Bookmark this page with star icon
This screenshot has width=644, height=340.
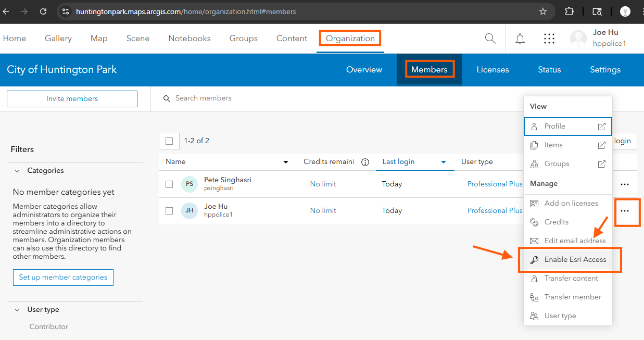tap(543, 11)
